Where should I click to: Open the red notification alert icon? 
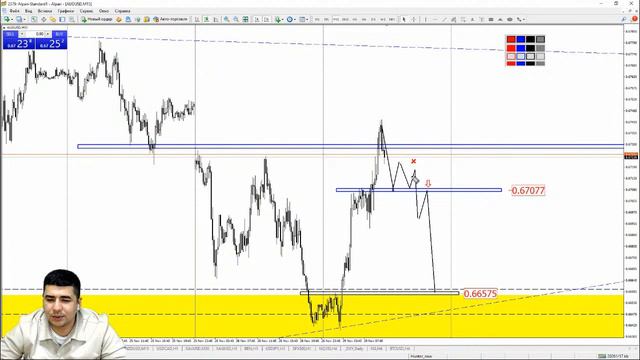pos(635,19)
